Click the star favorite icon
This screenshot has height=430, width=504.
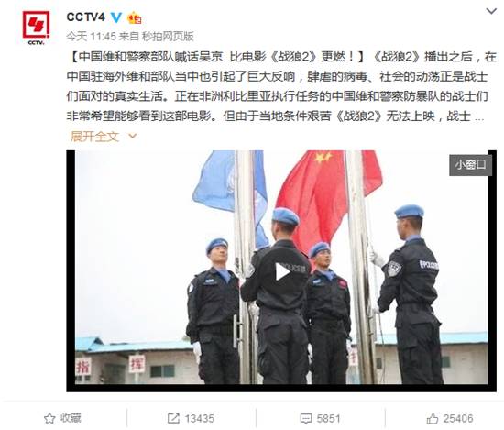point(49,418)
